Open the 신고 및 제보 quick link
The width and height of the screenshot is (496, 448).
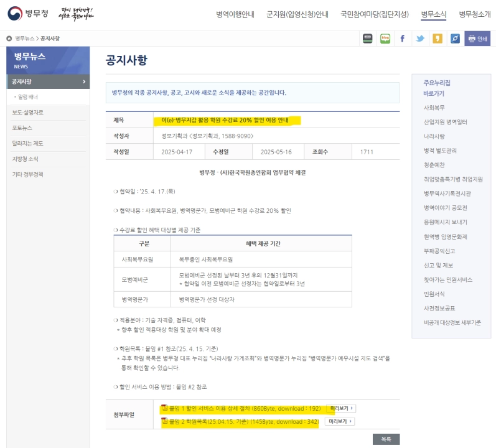tap(438, 265)
